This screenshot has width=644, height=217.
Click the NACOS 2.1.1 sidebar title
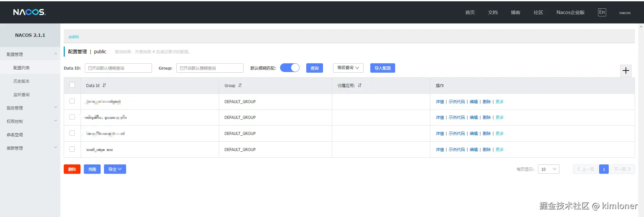(30, 35)
